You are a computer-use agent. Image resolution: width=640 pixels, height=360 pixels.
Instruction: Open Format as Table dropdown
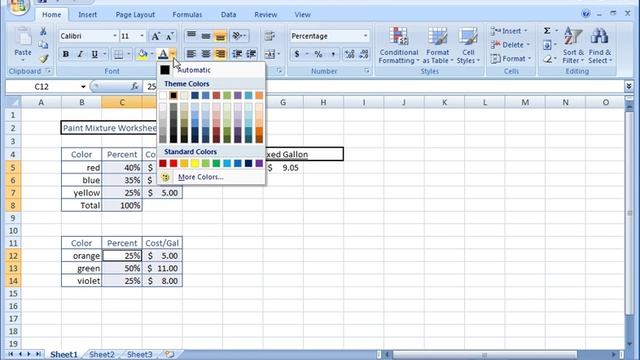[x=438, y=45]
